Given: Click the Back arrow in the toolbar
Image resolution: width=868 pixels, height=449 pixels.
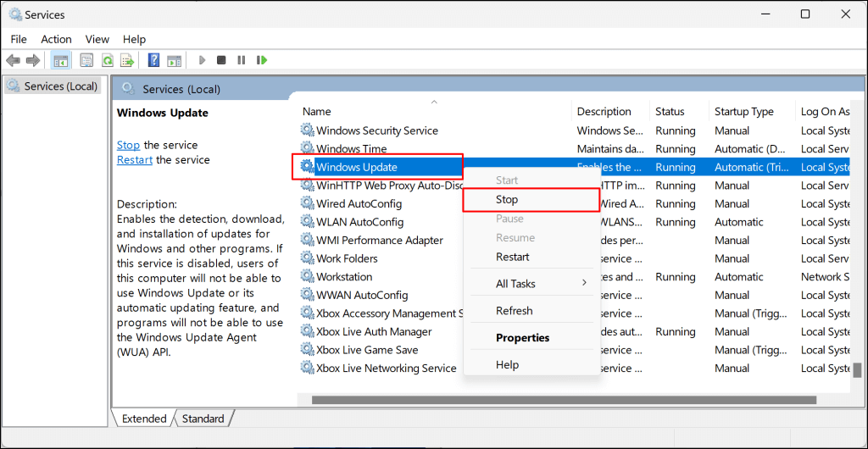Looking at the screenshot, I should pos(13,60).
